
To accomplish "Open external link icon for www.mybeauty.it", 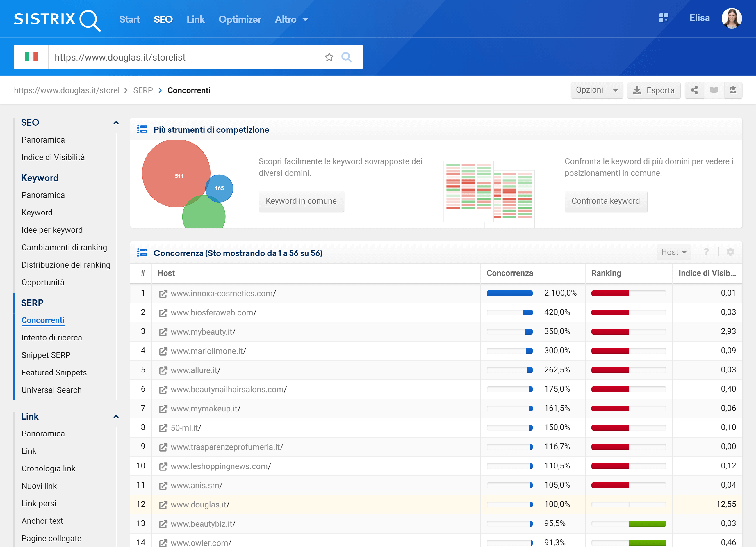I will point(163,332).
